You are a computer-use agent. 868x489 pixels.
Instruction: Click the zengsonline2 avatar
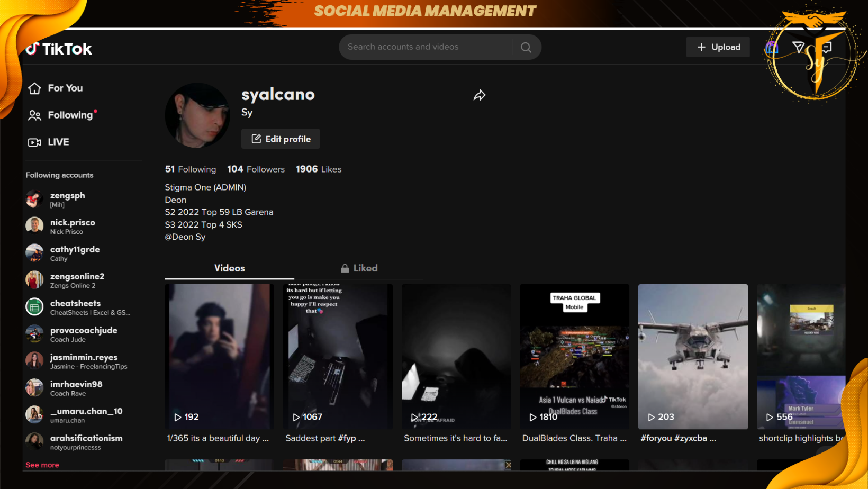(x=34, y=280)
